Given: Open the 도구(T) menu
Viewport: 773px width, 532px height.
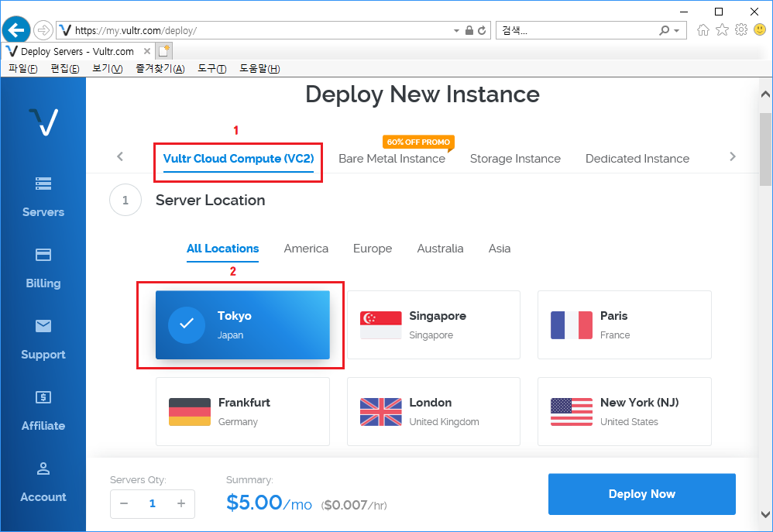Looking at the screenshot, I should point(211,69).
